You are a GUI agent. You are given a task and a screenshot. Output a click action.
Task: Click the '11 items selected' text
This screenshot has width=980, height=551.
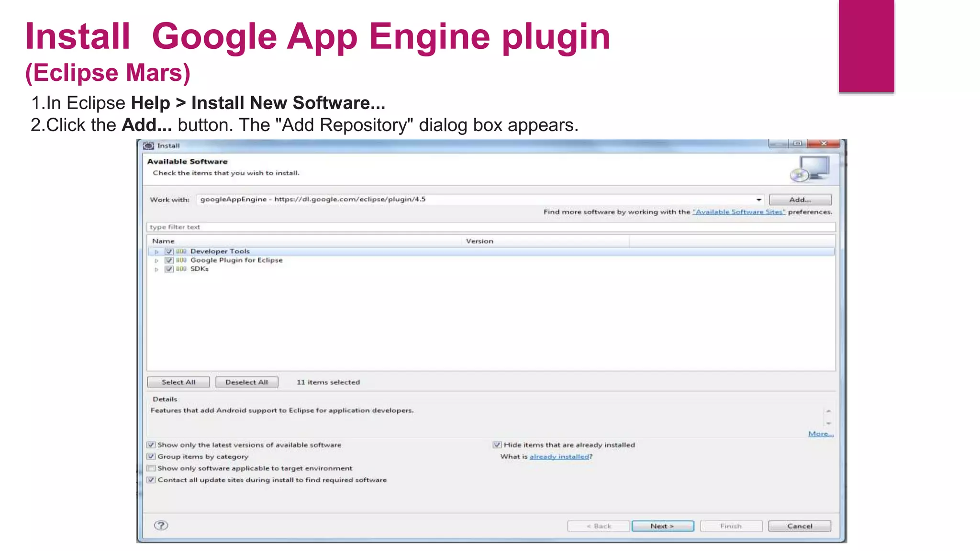click(328, 382)
